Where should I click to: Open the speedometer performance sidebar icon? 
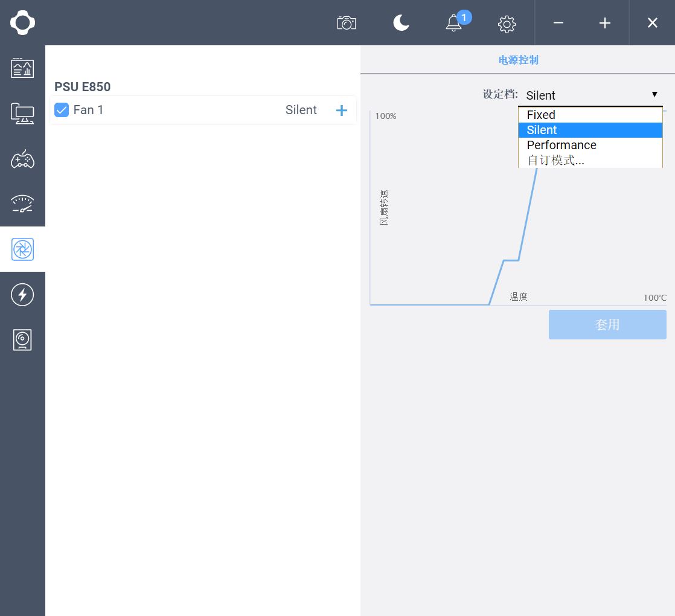click(22, 204)
